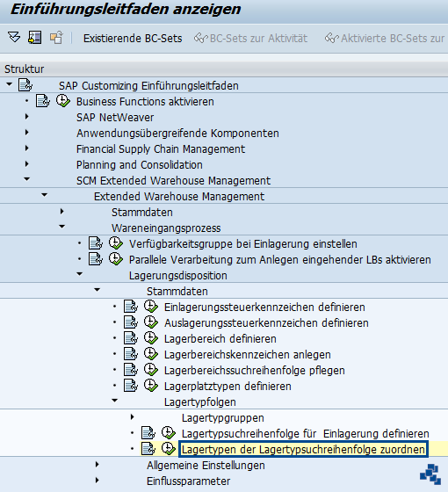This screenshot has width=448, height=492.
Task: Open documentation for Lagertypen der Lagertypsuchreihenfolge zuordnen
Action: (x=148, y=449)
